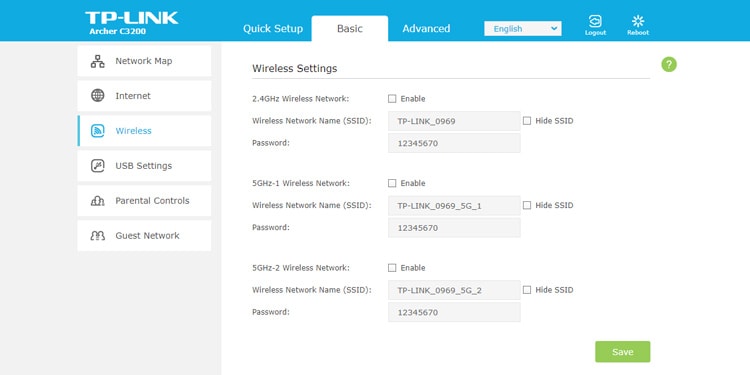Click the Logout icon

coord(595,22)
